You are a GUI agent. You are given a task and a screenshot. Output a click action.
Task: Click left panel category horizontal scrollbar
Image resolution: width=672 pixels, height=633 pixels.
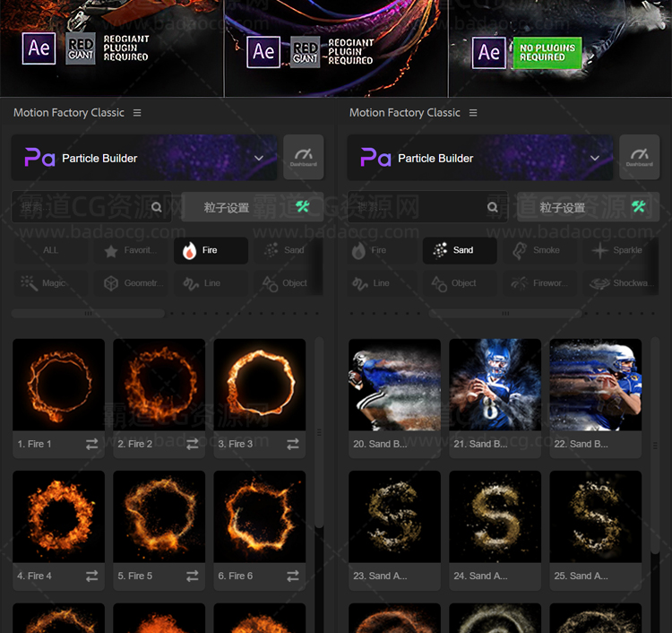coord(88,314)
